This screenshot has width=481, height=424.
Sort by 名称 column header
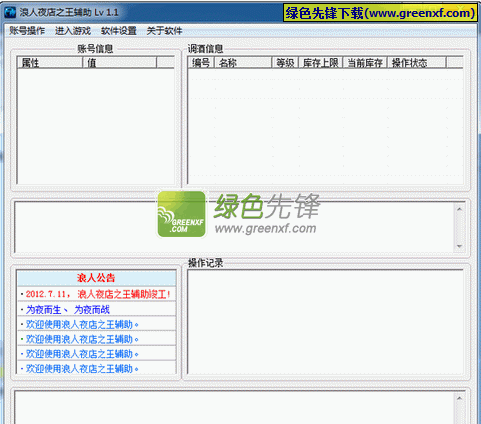(x=243, y=63)
